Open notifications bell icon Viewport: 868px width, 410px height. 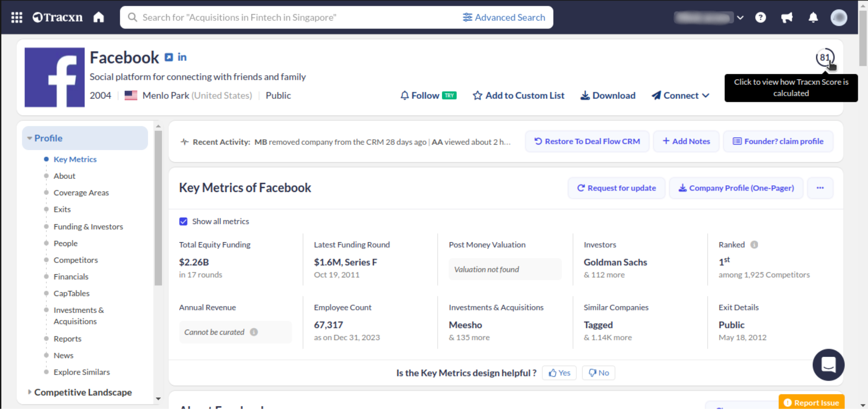(813, 18)
